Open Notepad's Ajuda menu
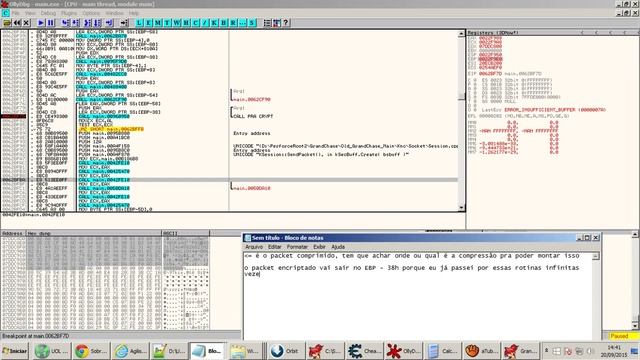Viewport: 640px width, 360px height. 338,247
